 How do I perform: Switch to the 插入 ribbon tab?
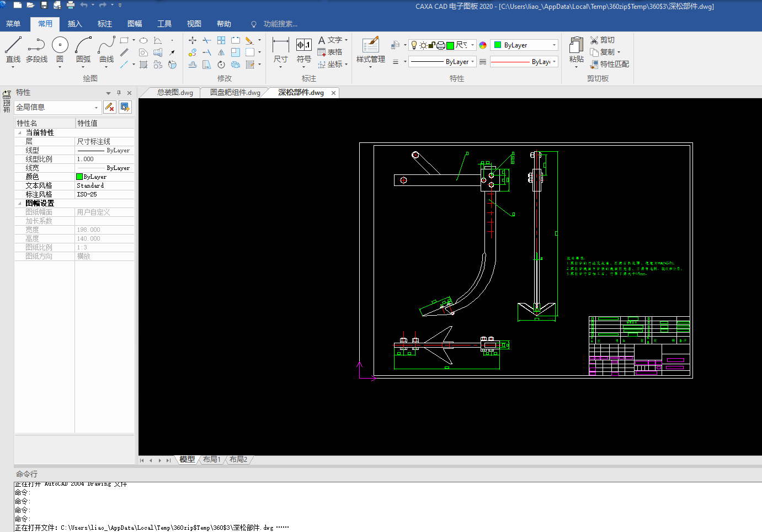[74, 24]
